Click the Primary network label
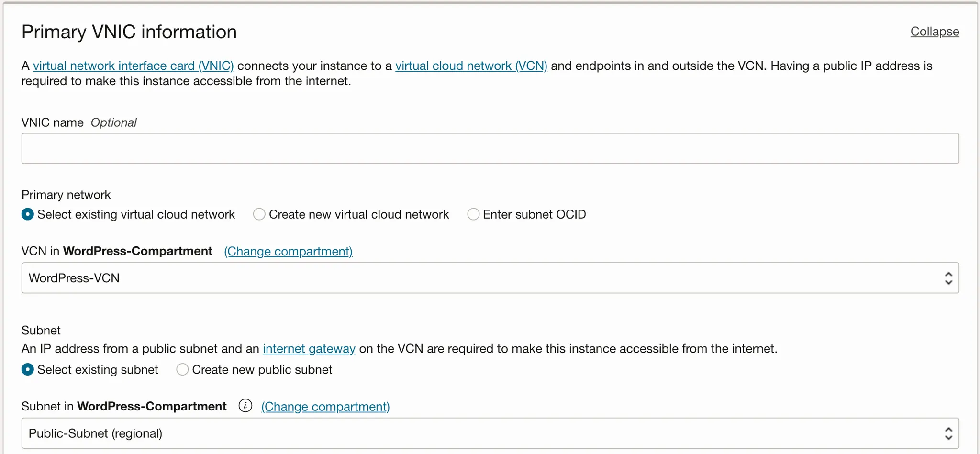The image size is (980, 454). [x=66, y=195]
